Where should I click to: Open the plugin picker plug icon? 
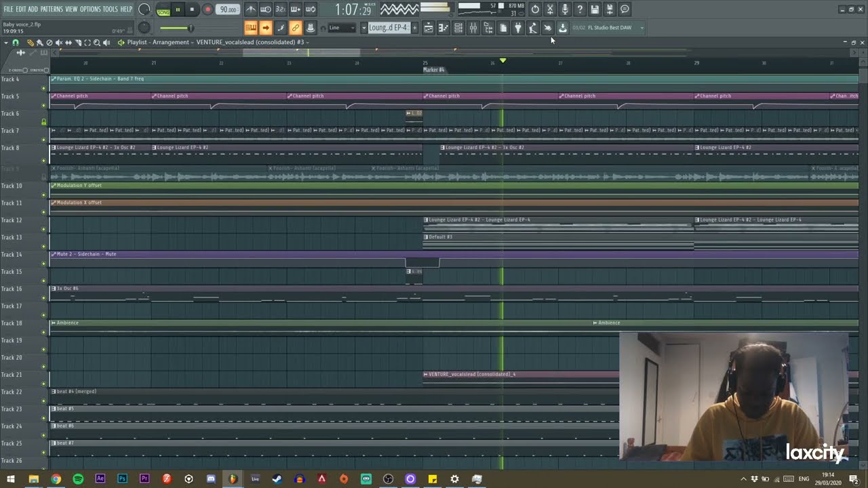(518, 28)
